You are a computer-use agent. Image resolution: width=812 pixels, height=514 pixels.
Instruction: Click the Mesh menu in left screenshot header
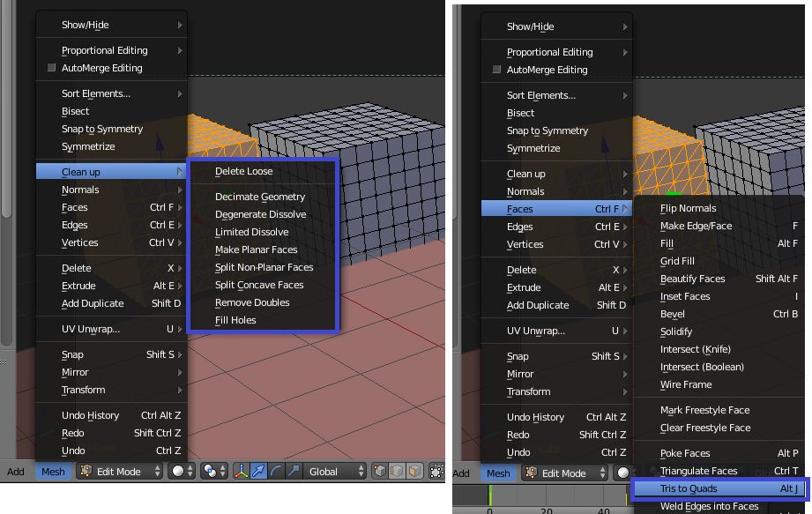(53, 472)
